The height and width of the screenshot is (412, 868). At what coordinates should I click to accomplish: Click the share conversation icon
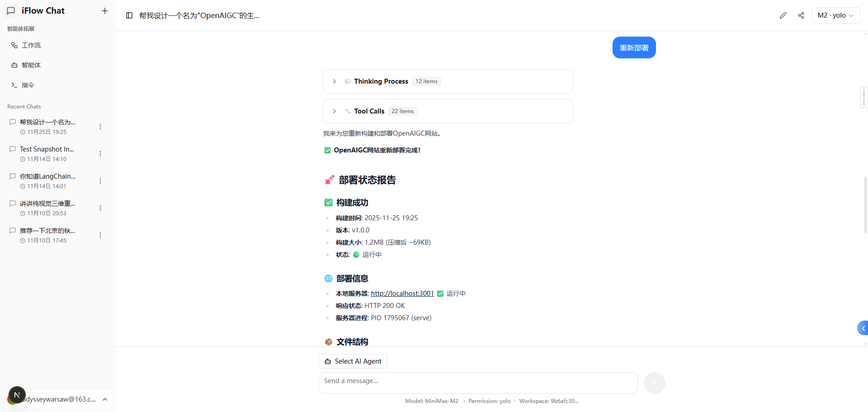801,15
